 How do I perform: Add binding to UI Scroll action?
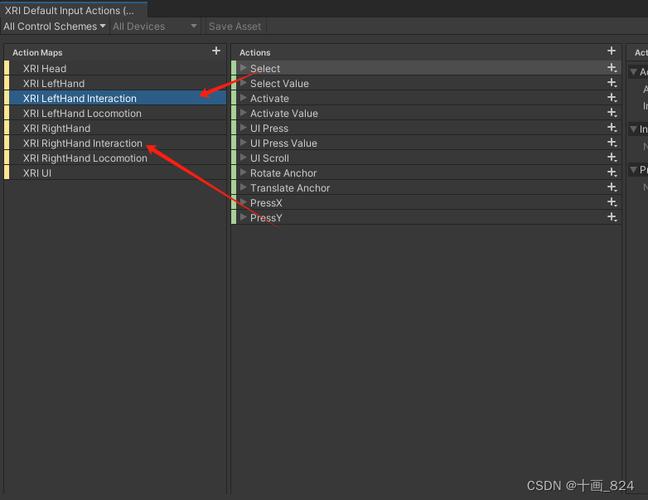(x=612, y=157)
